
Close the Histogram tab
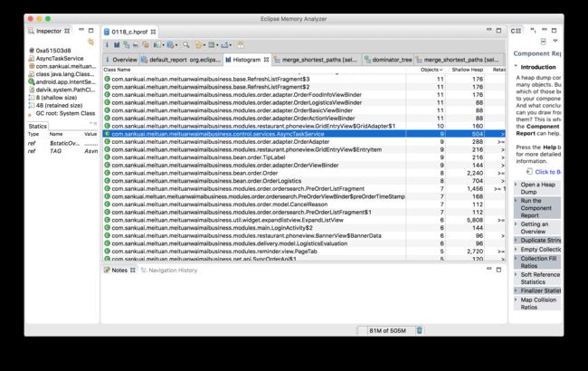[x=266, y=60]
